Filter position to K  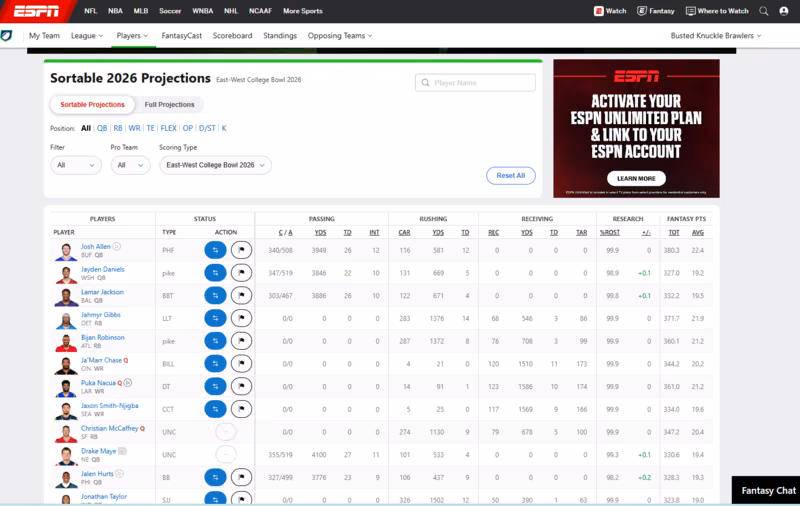point(224,129)
